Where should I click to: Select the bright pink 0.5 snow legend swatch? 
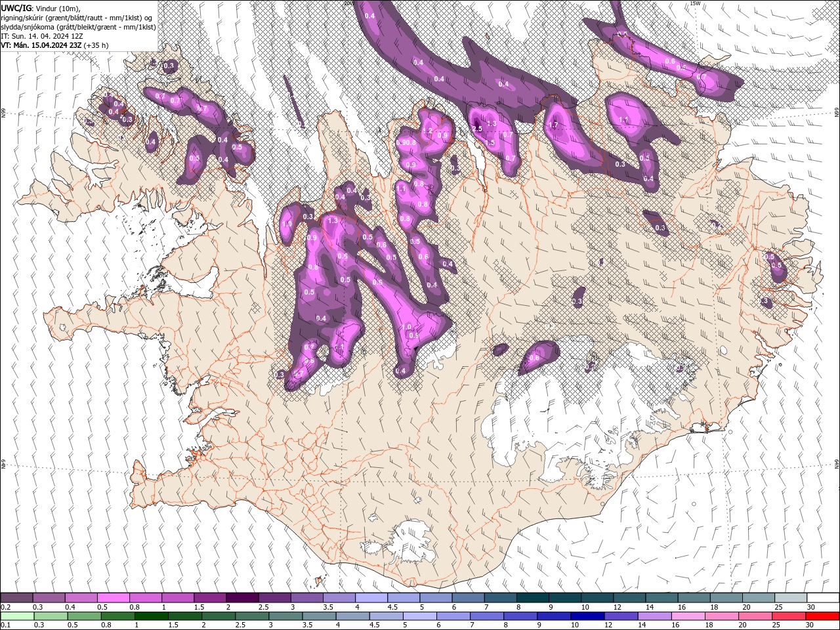pos(113,598)
